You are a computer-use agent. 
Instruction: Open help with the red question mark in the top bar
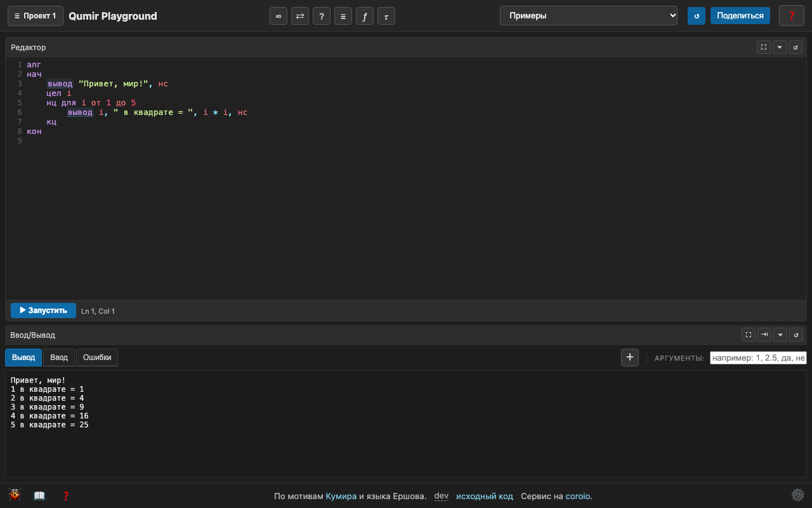pos(792,16)
